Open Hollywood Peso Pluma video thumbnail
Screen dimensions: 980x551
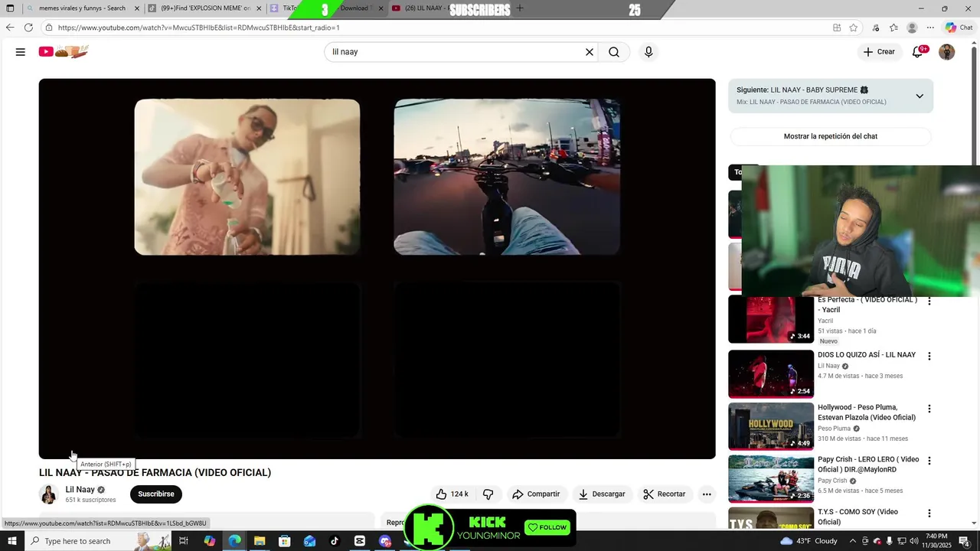point(771,426)
